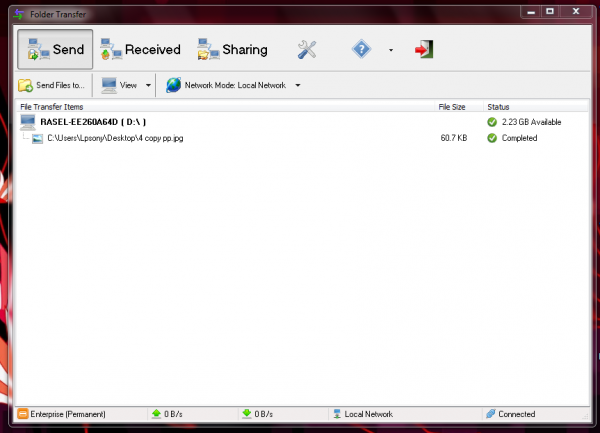Click the image thumbnail icon of 4 copy pp.jpg

coord(37,138)
